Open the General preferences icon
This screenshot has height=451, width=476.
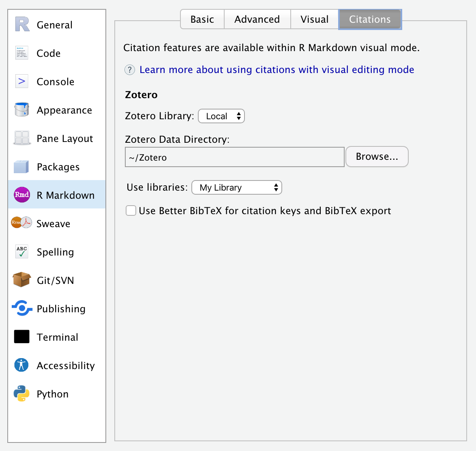22,24
